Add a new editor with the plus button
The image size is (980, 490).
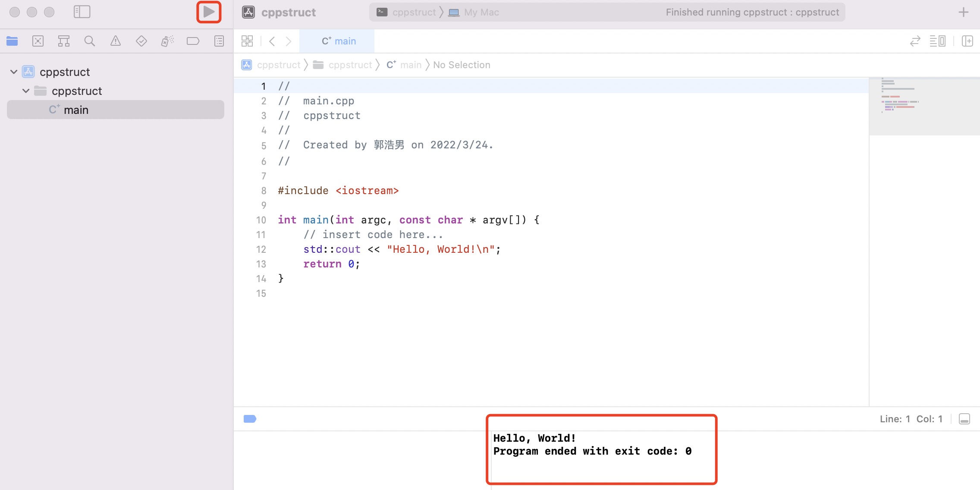(x=964, y=12)
